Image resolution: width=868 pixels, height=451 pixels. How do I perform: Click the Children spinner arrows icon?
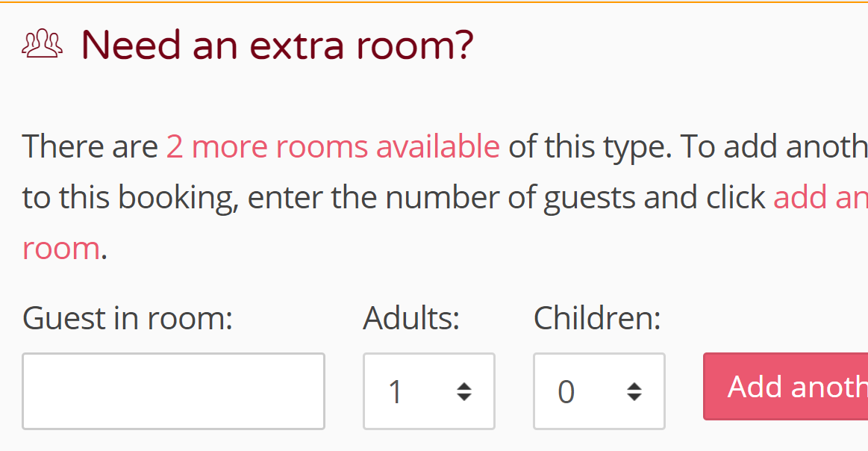tap(634, 391)
